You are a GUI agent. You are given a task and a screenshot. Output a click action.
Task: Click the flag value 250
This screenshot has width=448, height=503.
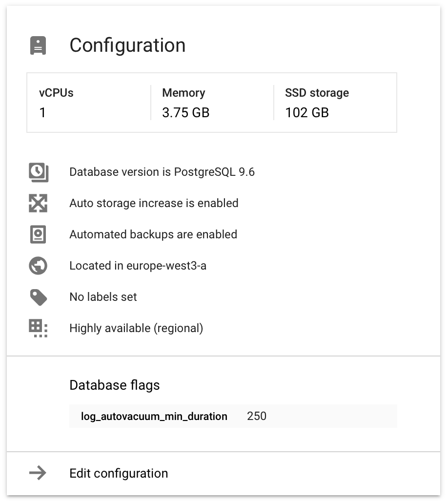(x=257, y=416)
